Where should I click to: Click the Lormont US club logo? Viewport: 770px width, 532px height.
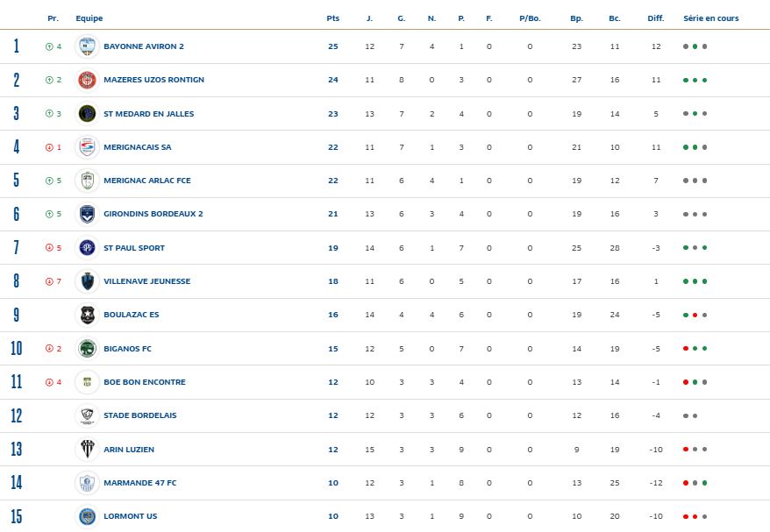click(x=87, y=516)
